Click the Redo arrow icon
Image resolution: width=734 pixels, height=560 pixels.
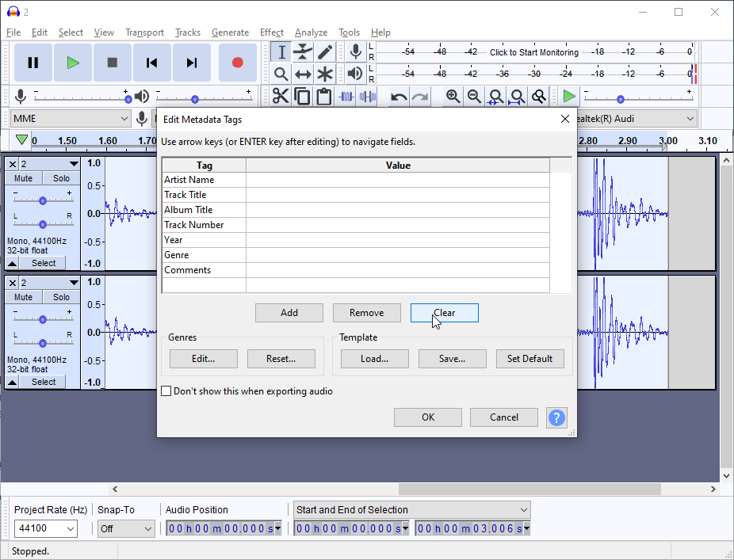[420, 97]
